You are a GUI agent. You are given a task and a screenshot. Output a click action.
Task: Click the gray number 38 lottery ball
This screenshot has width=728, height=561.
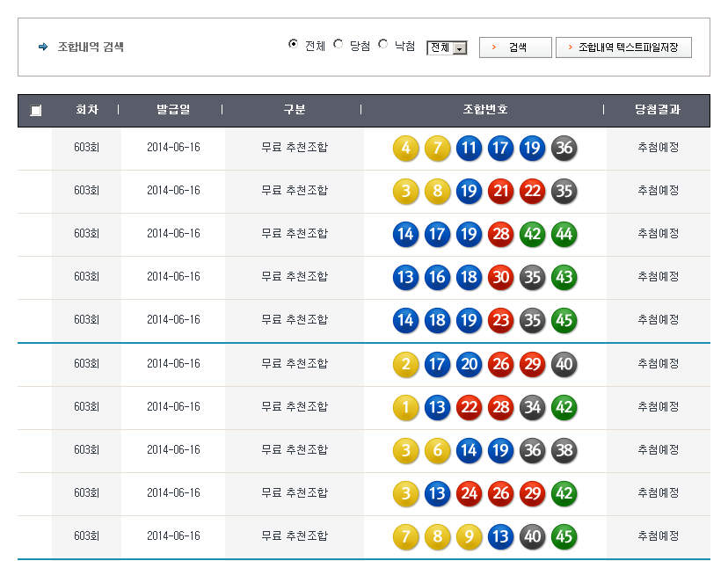pyautogui.click(x=564, y=450)
